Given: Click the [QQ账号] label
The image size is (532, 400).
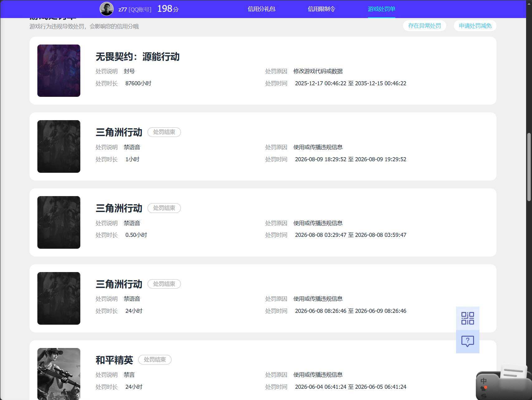Looking at the screenshot, I should pyautogui.click(x=140, y=9).
